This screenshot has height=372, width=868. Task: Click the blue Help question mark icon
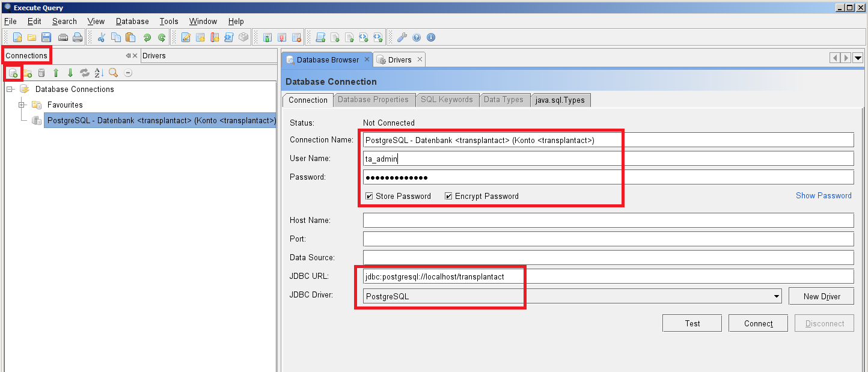417,37
